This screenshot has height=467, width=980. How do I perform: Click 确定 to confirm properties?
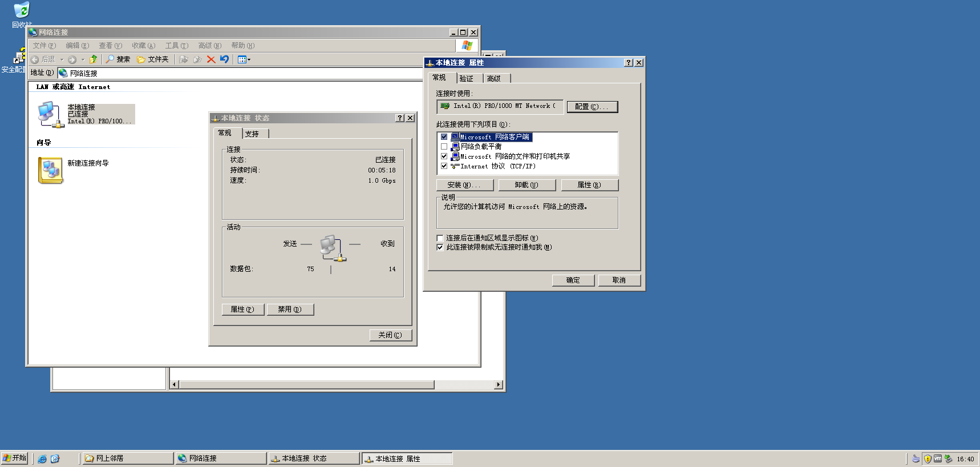coord(573,280)
